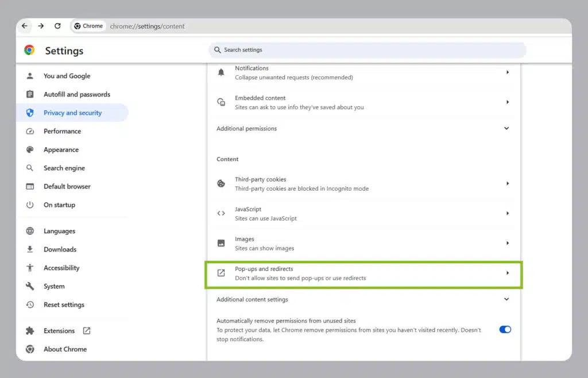Open Images content settings
This screenshot has width=588, height=378.
click(363, 244)
